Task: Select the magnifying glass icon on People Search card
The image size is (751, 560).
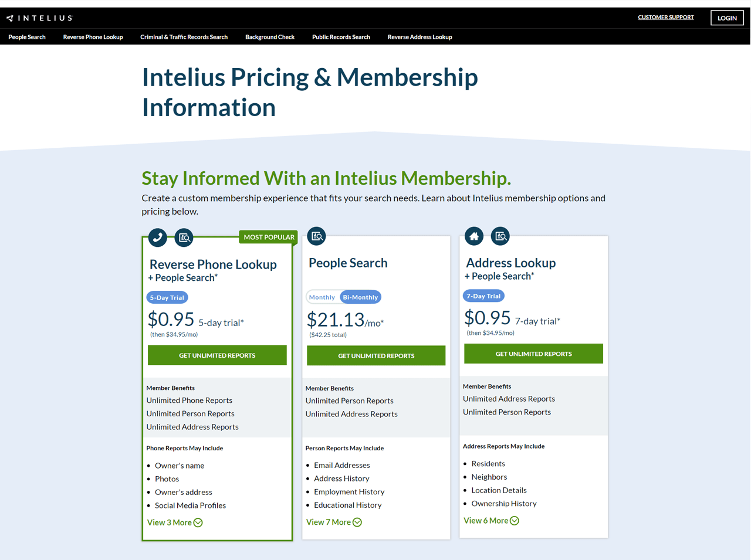Action: 316,236
